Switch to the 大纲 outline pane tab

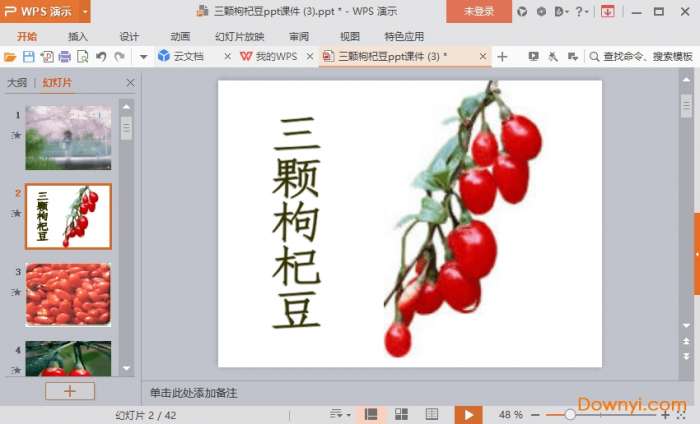point(17,83)
